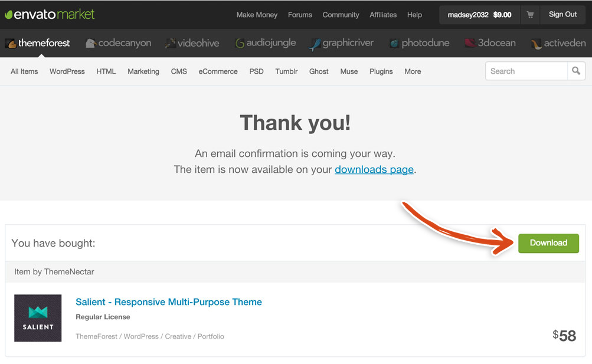Open the Plugins category
The width and height of the screenshot is (592, 364).
(381, 71)
